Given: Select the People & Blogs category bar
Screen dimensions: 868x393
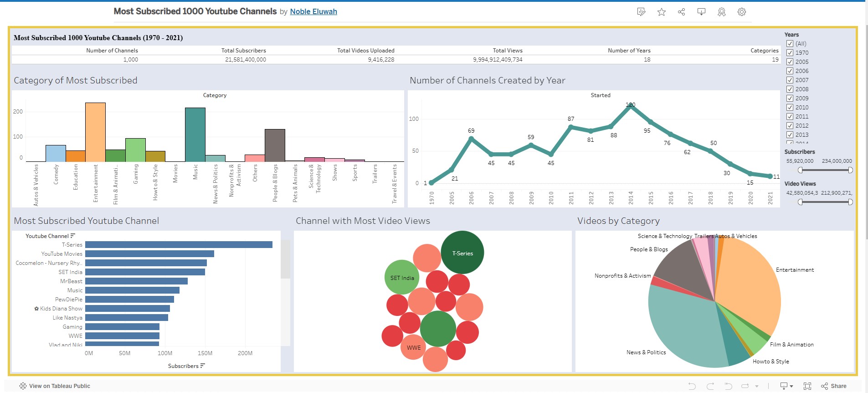Looking at the screenshot, I should [275, 145].
